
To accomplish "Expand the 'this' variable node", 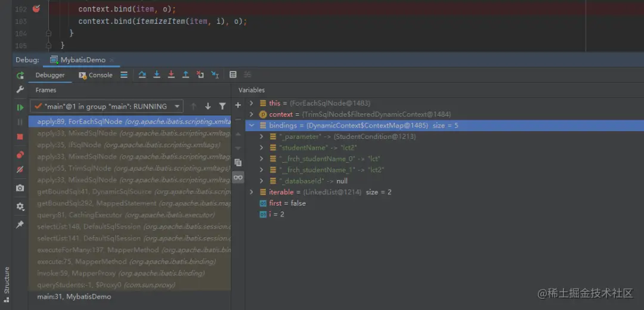I will (252, 103).
